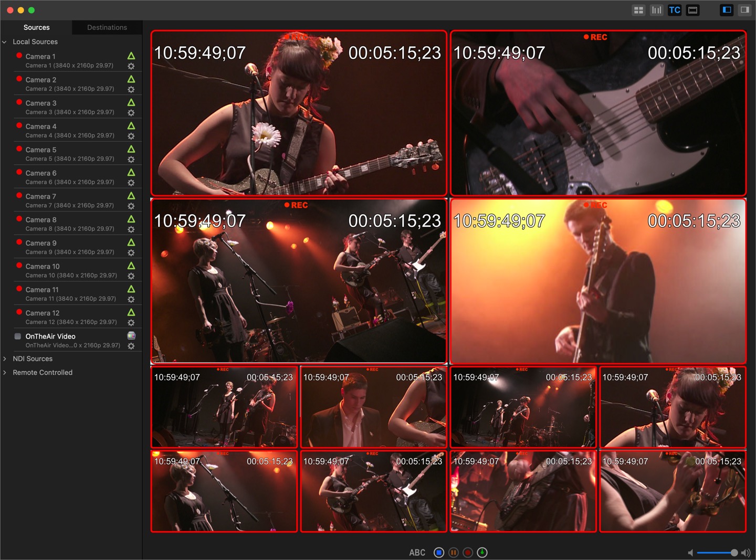
Task: Select the Sources tab
Action: coord(37,27)
